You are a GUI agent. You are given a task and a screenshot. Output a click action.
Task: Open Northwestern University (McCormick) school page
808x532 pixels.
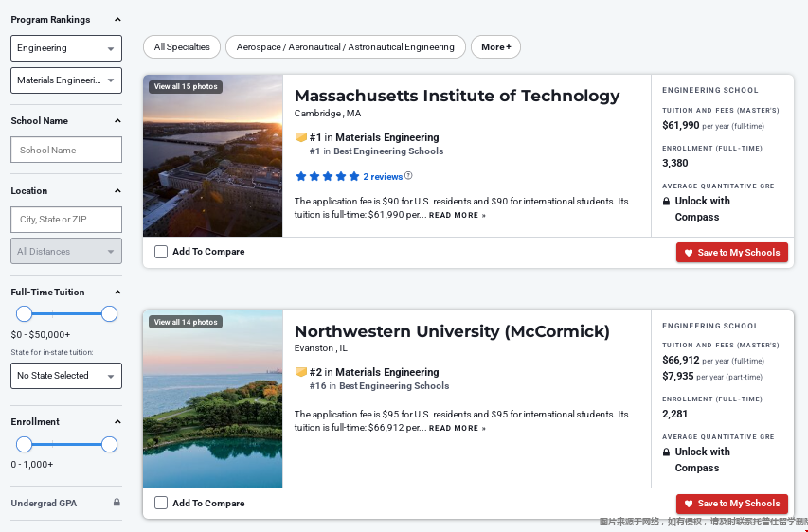pos(452,331)
